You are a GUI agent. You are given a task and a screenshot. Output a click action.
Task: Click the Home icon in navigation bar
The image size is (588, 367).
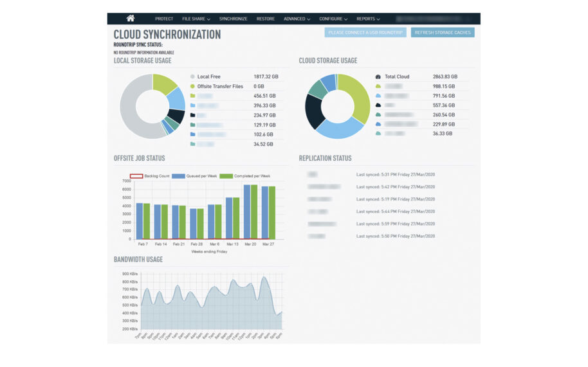click(131, 19)
